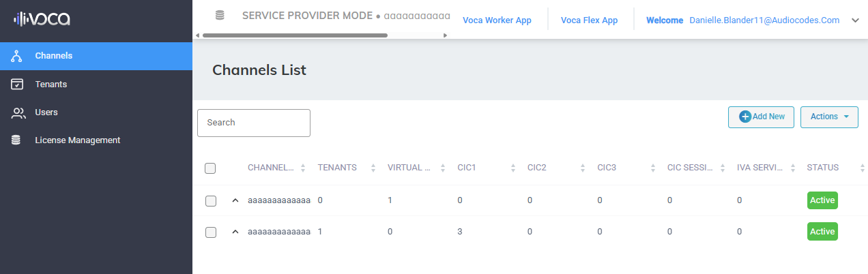This screenshot has width=868, height=274.
Task: Open the Voca Worker App link
Action: click(x=497, y=20)
